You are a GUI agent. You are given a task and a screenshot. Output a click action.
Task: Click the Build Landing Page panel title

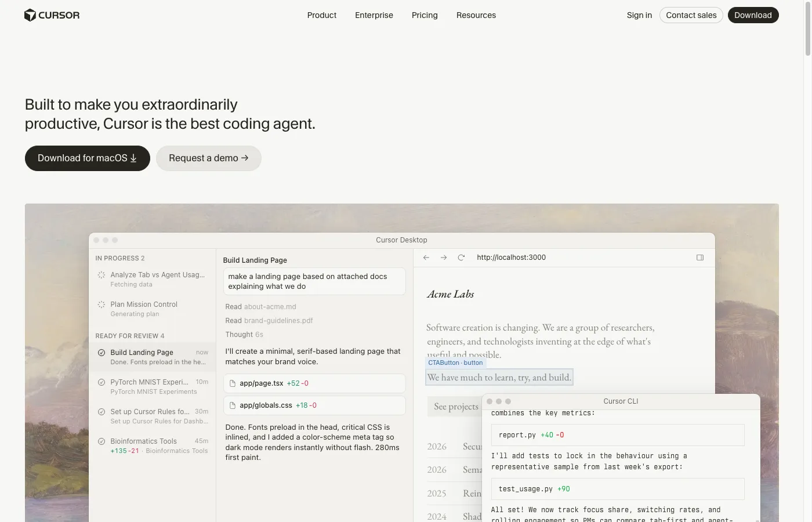[x=255, y=260]
